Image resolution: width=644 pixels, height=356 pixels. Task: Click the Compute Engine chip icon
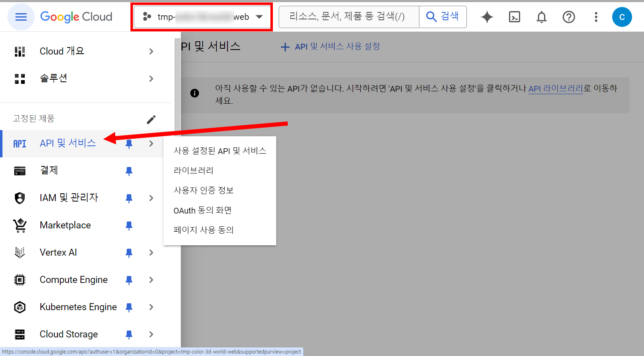(20, 280)
